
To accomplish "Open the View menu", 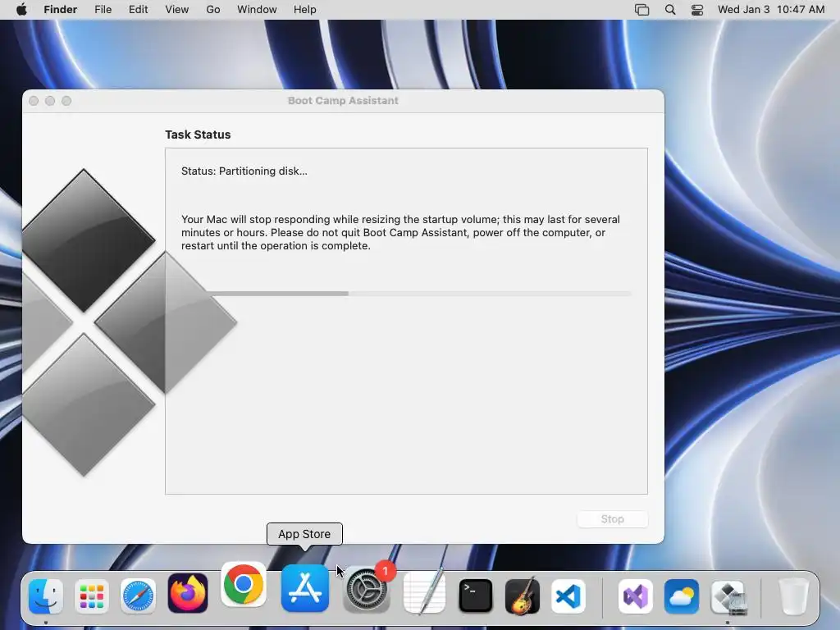I will (x=177, y=9).
